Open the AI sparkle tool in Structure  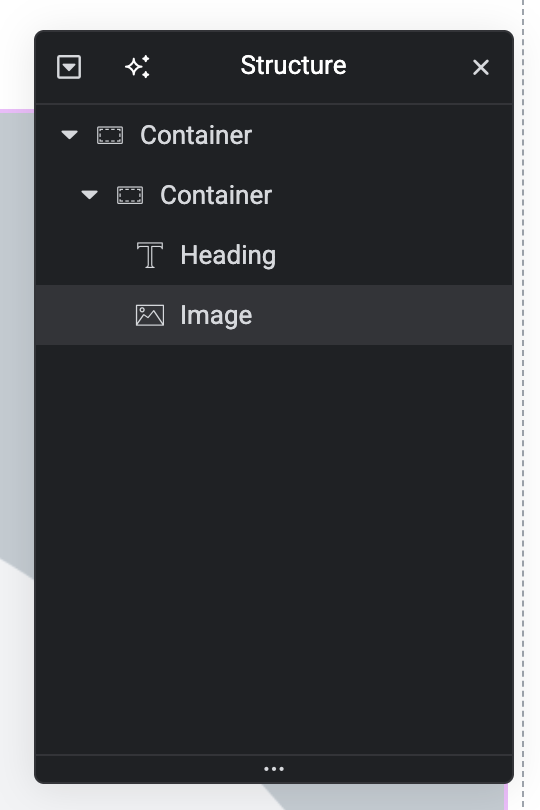(137, 67)
